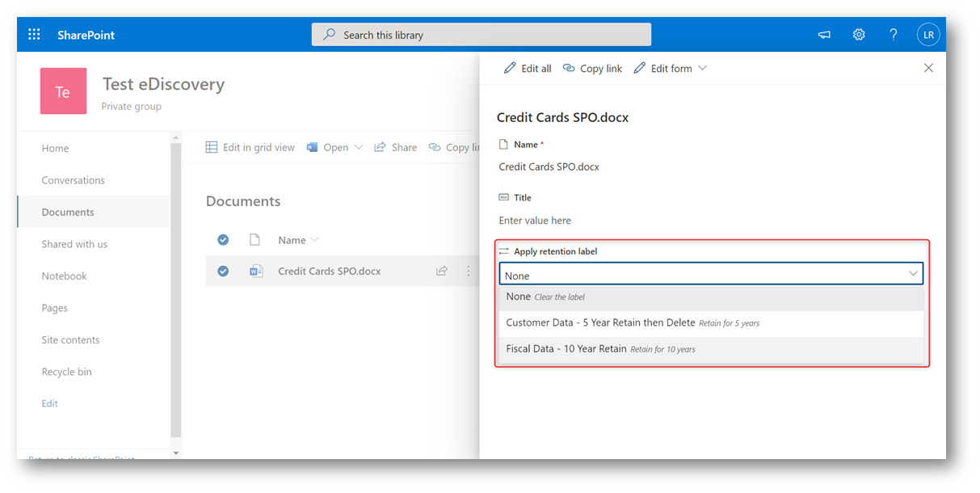Open the Credit Cards SPO.docx file link
Image resolution: width=980 pixels, height=493 pixels.
330,272
